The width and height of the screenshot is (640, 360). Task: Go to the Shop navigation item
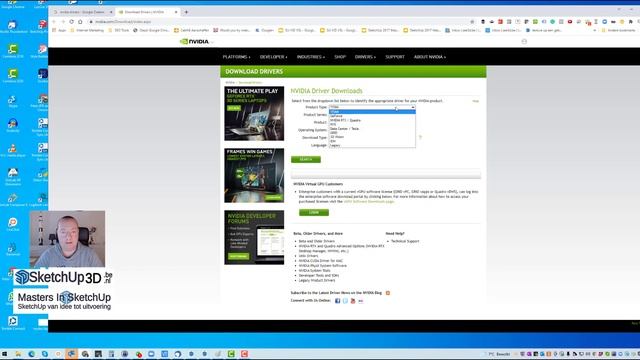point(340,57)
